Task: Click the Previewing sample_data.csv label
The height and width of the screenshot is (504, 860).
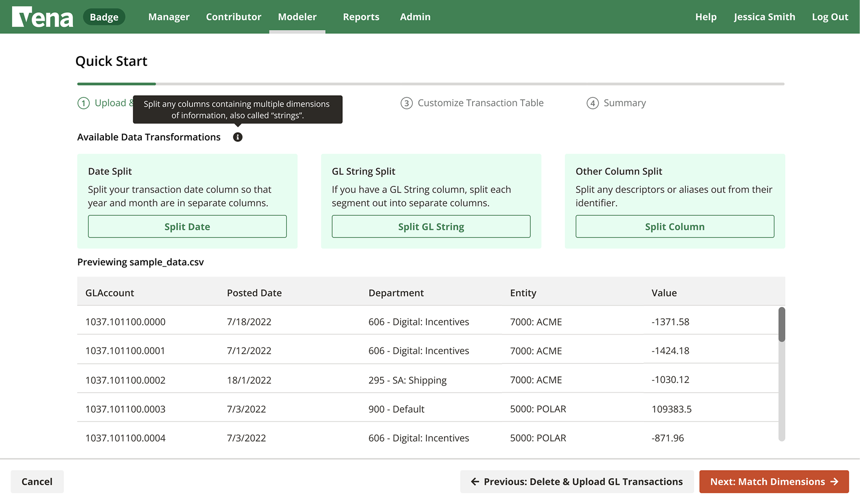Action: (140, 262)
